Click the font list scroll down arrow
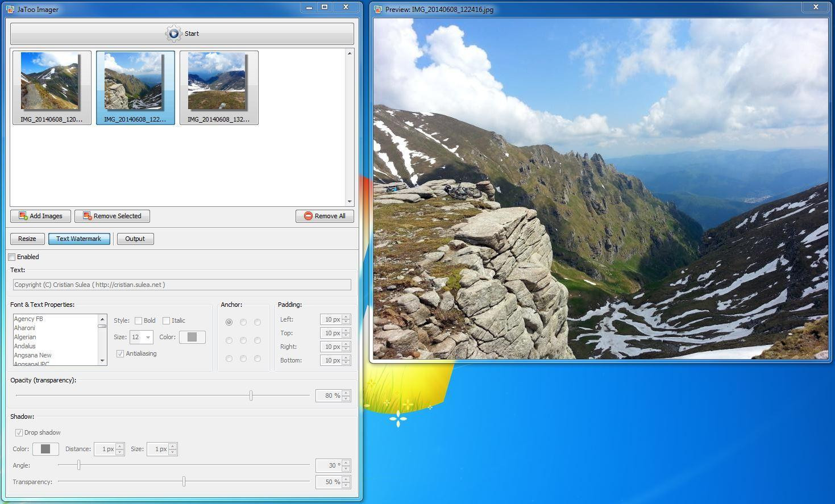The image size is (835, 504). pos(102,361)
